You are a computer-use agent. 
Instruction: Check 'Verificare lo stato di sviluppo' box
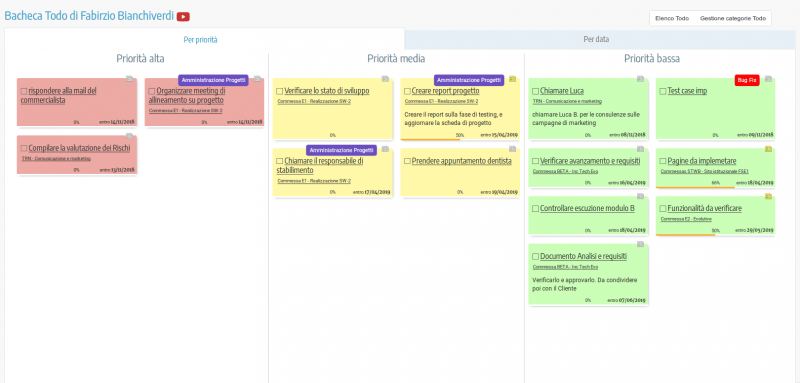(280, 91)
